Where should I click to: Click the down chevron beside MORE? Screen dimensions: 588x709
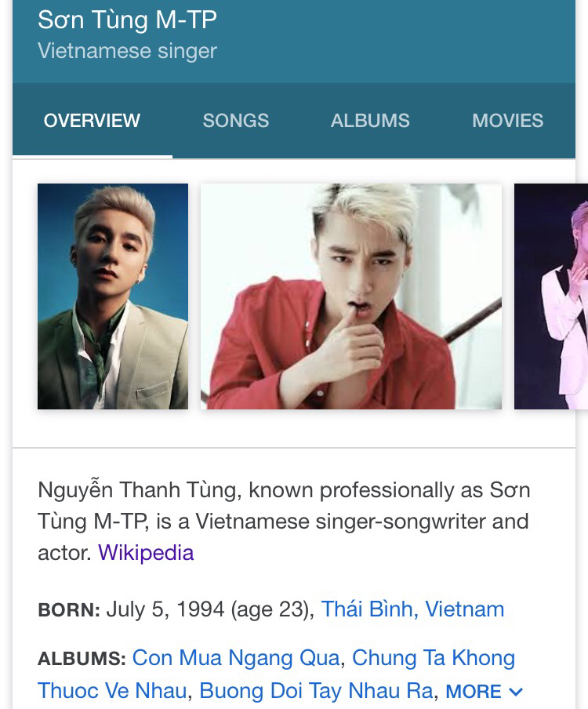click(x=515, y=692)
